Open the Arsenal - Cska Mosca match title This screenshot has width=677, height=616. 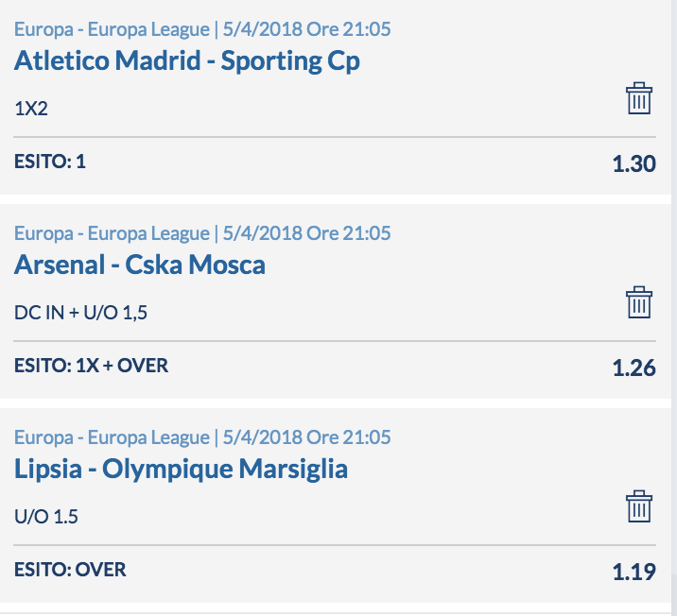coord(139,265)
